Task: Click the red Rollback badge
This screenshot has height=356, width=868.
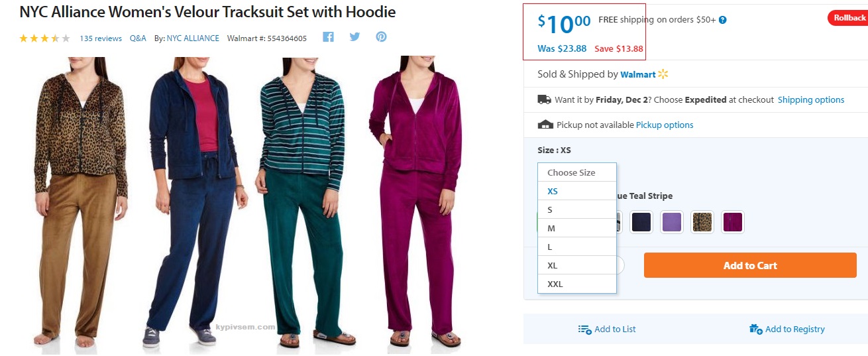Action: (849, 18)
